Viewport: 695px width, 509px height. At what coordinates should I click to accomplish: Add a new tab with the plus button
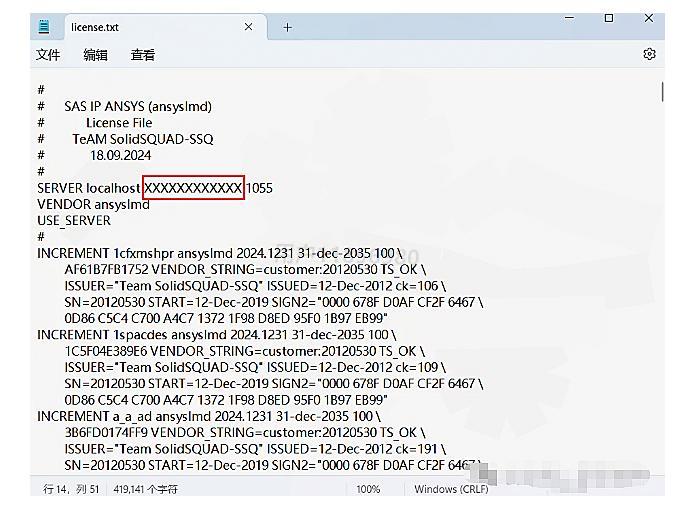[287, 27]
